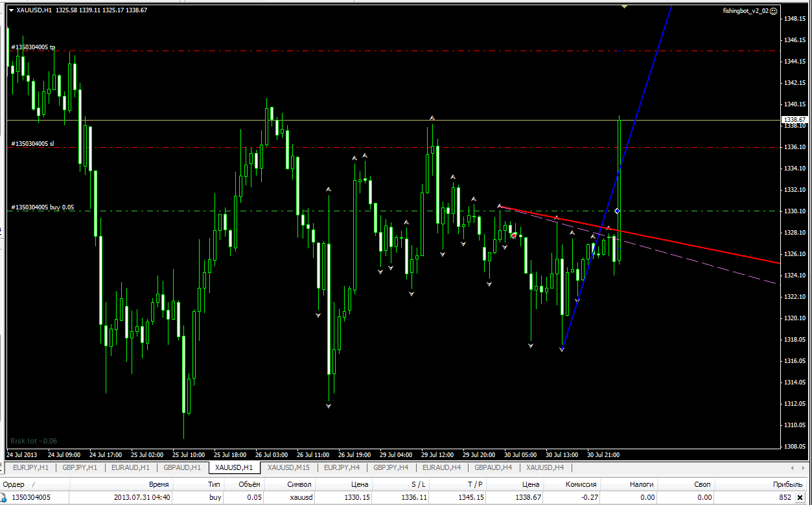This screenshot has width=812, height=505.
Task: Select the #1350304005 sl line label
Action: (32, 144)
